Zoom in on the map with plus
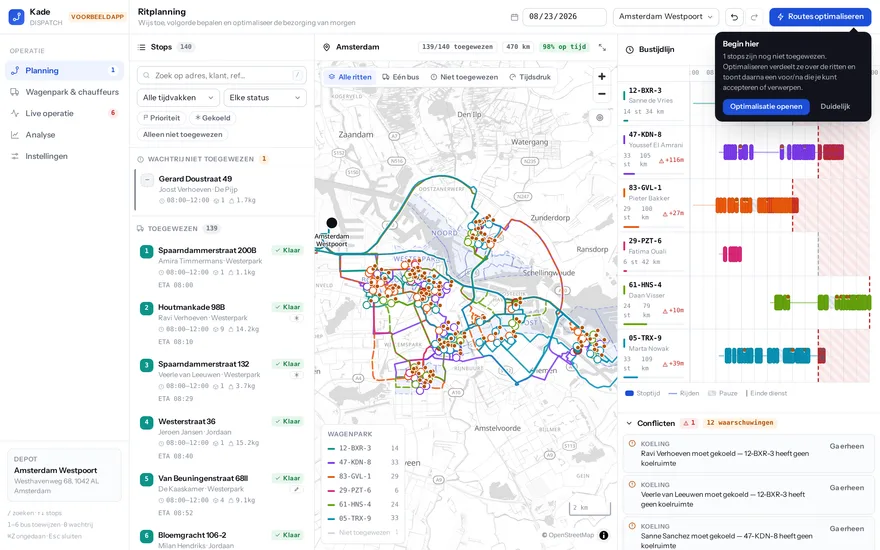This screenshot has width=880, height=550. tap(602, 76)
